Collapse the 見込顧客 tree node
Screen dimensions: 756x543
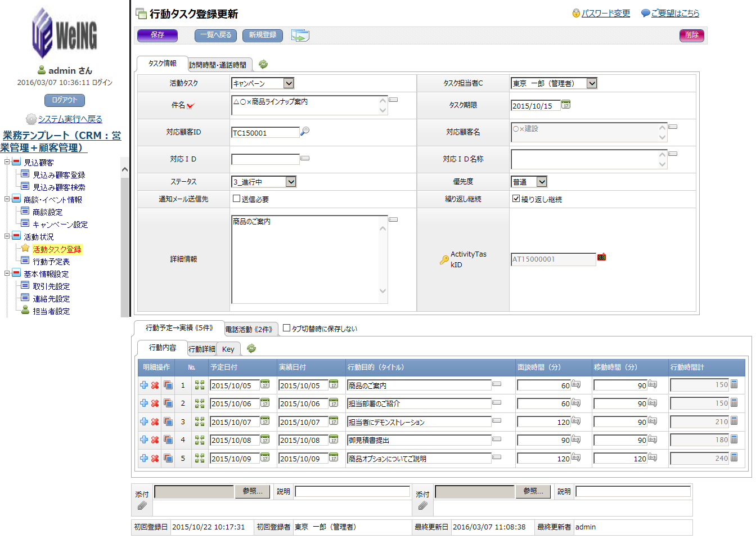7,162
